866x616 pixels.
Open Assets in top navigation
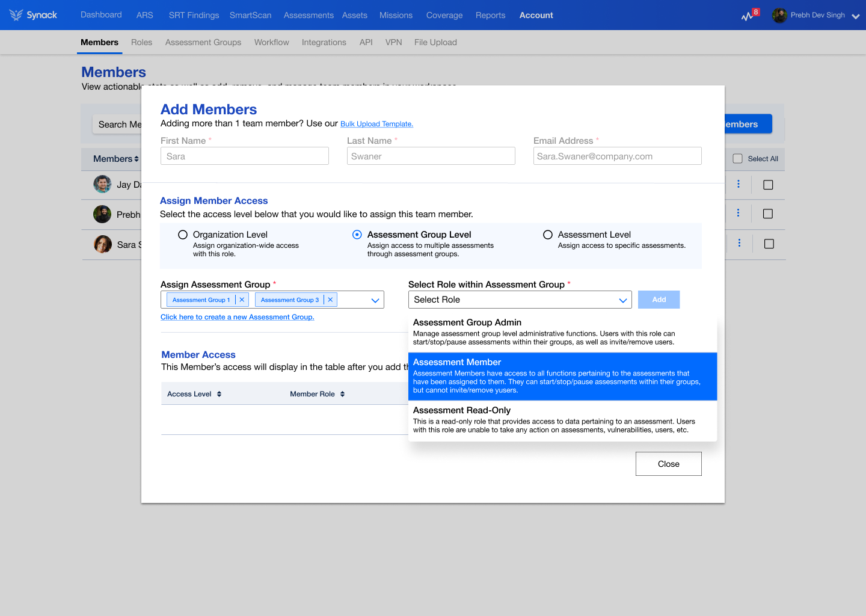coord(355,15)
